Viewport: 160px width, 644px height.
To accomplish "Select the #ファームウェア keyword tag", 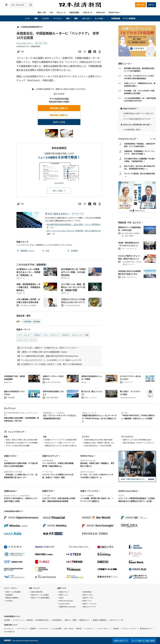I will click(x=24, y=335).
